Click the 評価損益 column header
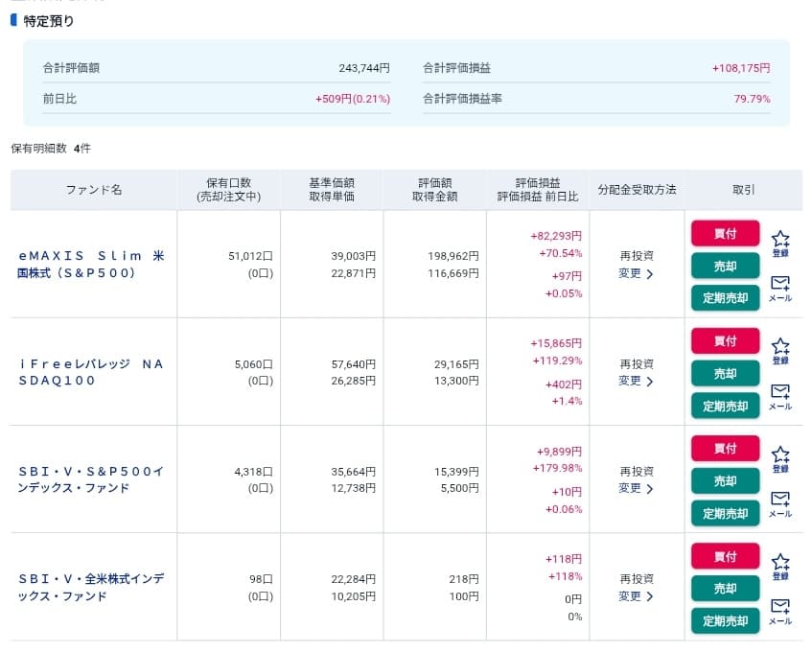The height and width of the screenshot is (652, 812). point(537,182)
